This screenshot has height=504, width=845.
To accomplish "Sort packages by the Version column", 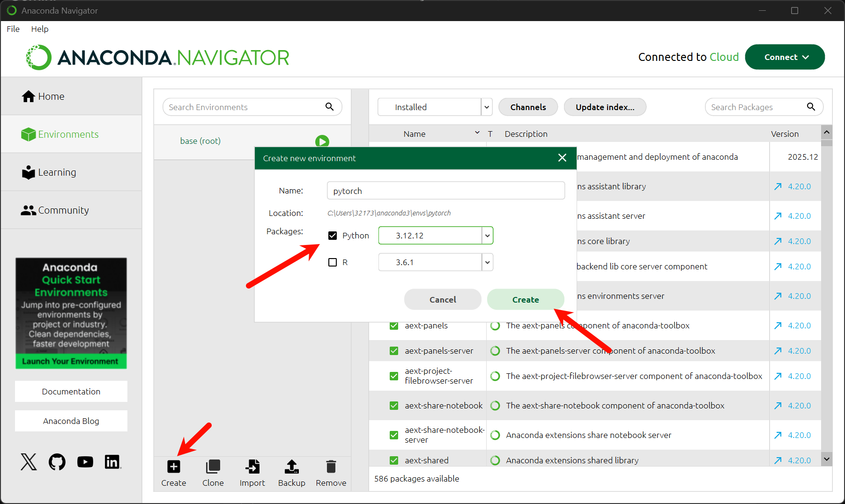I will 785,134.
